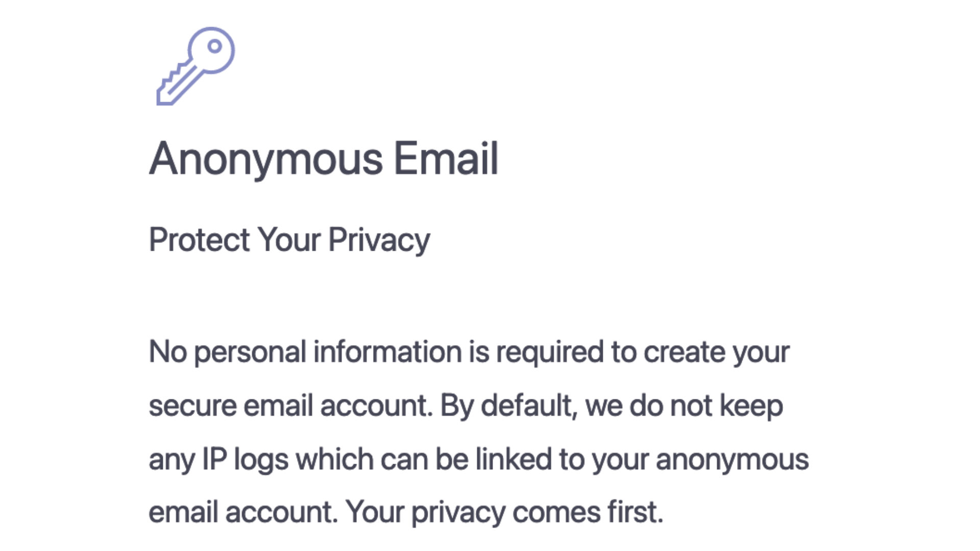Click the word Privacy in subtitle
This screenshot has height=551, width=980.
tap(379, 240)
